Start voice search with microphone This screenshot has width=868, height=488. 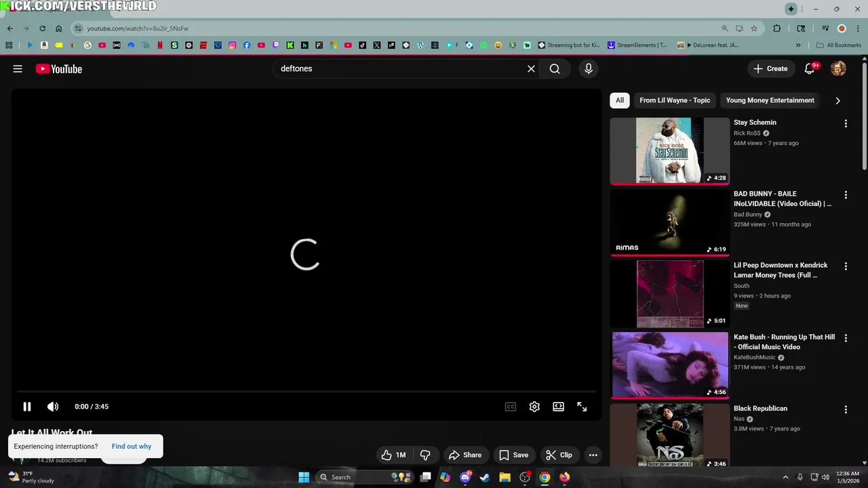[589, 68]
